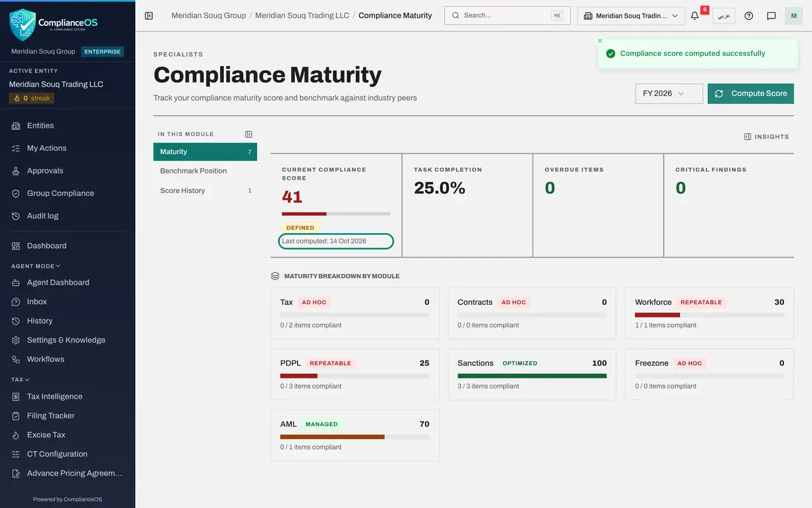The image size is (812, 508).
Task: Open the user avatar M menu
Action: click(794, 16)
